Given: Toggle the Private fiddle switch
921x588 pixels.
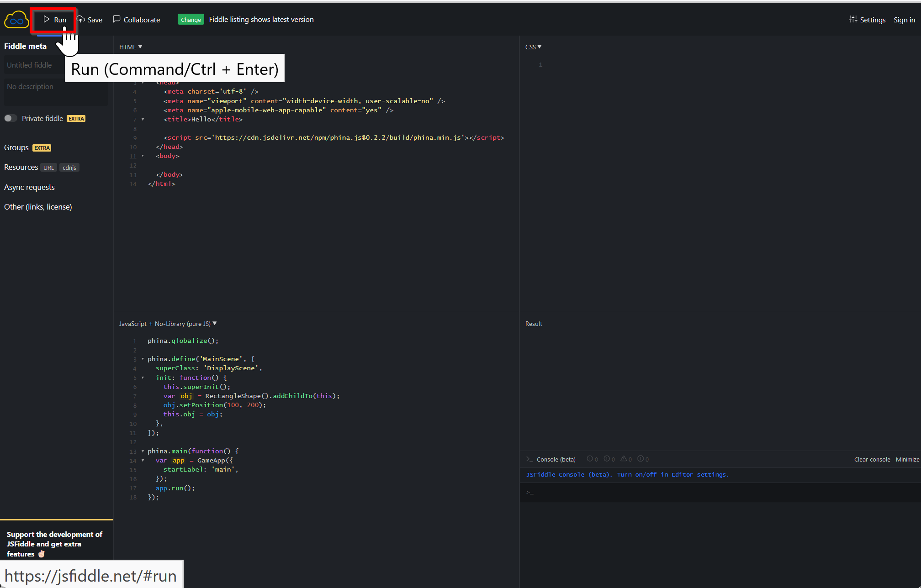Looking at the screenshot, I should click(x=11, y=118).
